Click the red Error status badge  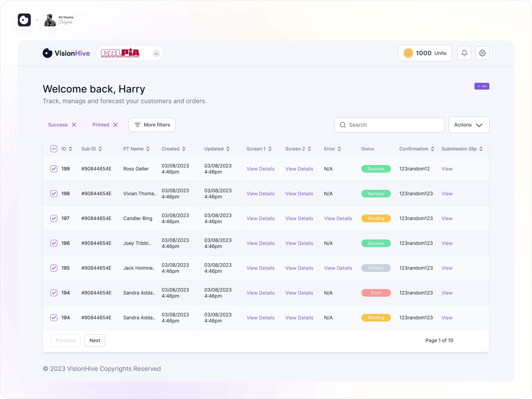click(376, 293)
